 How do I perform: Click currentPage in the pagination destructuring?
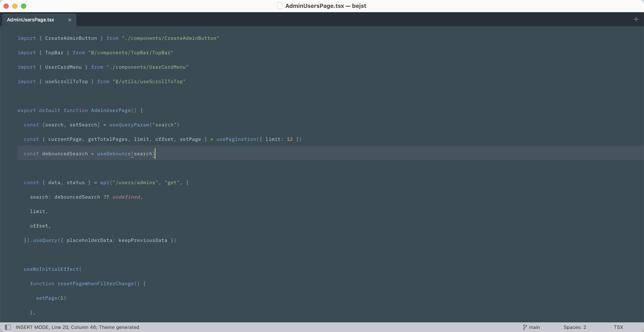click(x=65, y=139)
